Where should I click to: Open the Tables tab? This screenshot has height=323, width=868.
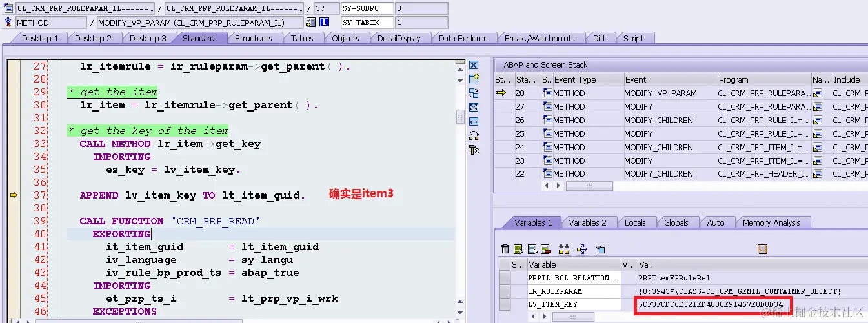coord(302,38)
